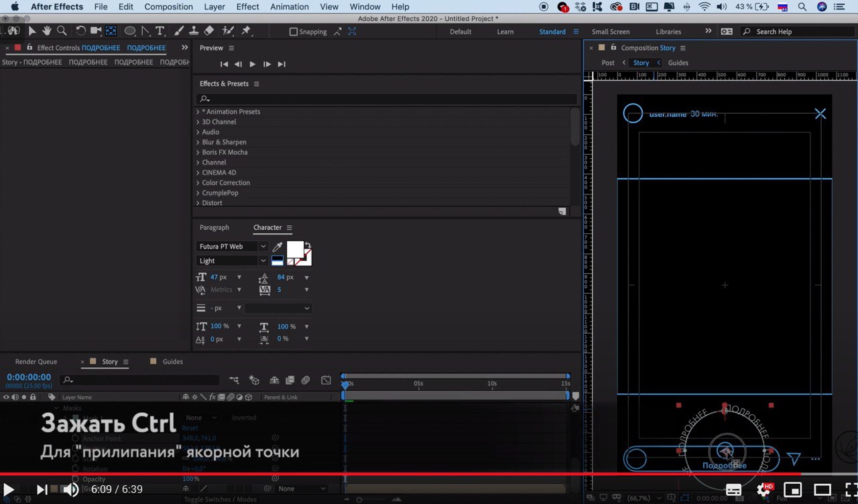The height and width of the screenshot is (504, 858).
Task: Toggle YouTube subtitles button
Action: pos(734,489)
